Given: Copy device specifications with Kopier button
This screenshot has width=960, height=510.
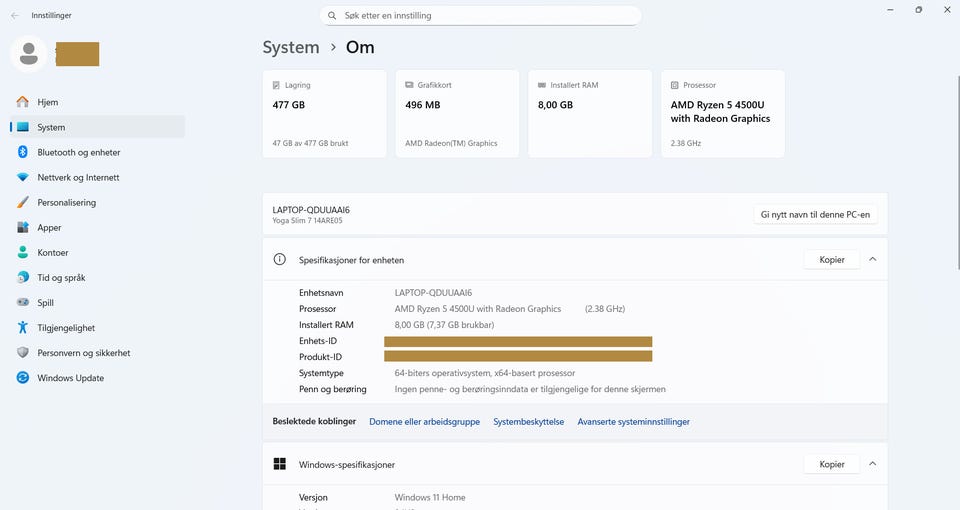Looking at the screenshot, I should click(x=831, y=260).
